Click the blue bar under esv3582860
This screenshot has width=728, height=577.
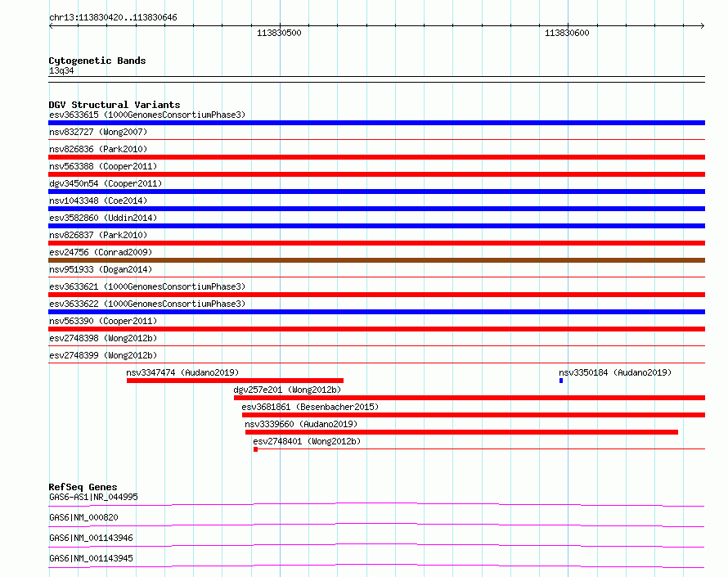tap(376, 226)
